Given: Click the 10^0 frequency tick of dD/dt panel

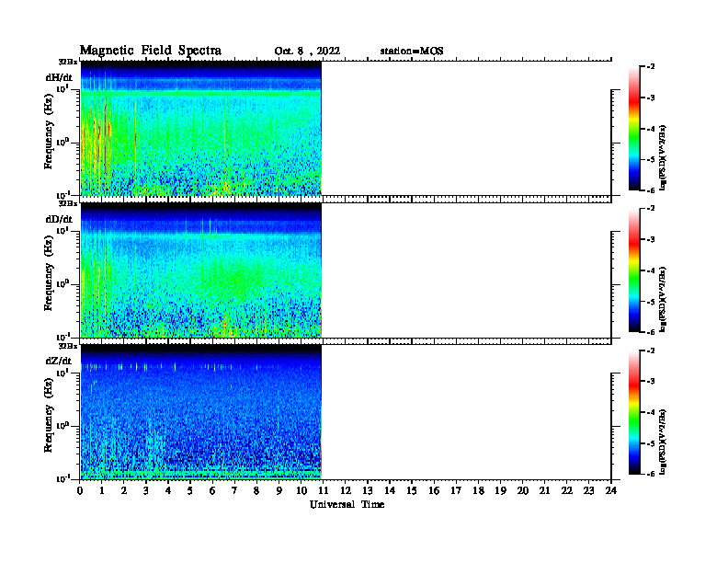Looking at the screenshot, I should coord(63,284).
